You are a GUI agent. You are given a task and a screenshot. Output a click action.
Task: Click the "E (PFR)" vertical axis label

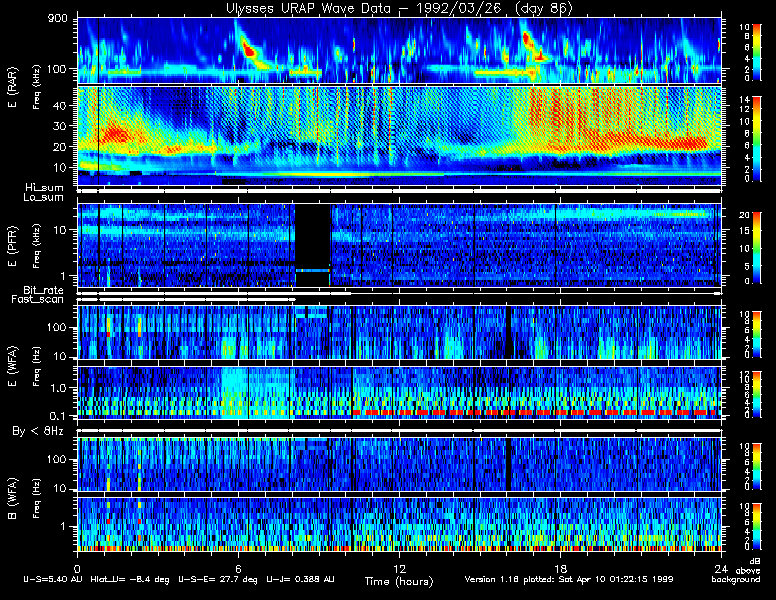point(12,247)
